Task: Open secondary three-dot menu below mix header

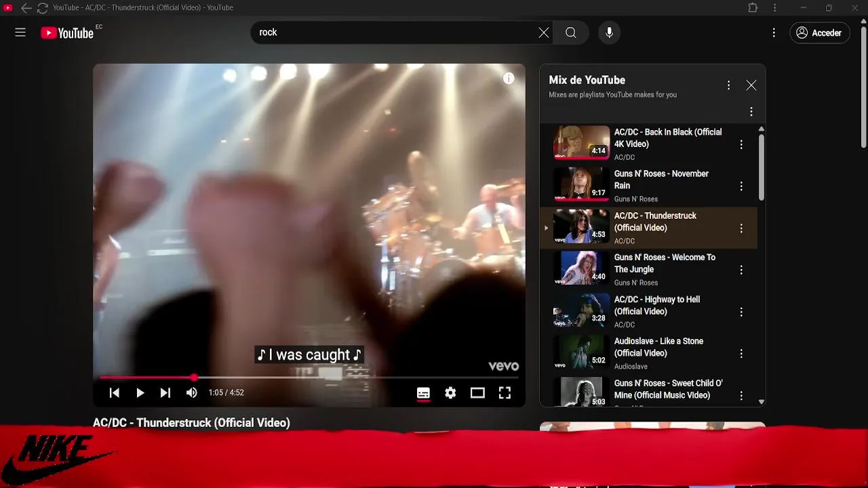Action: 751,112
